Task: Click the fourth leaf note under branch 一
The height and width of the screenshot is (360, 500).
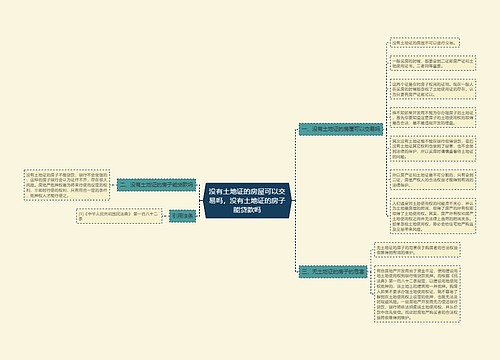Action: [433, 118]
